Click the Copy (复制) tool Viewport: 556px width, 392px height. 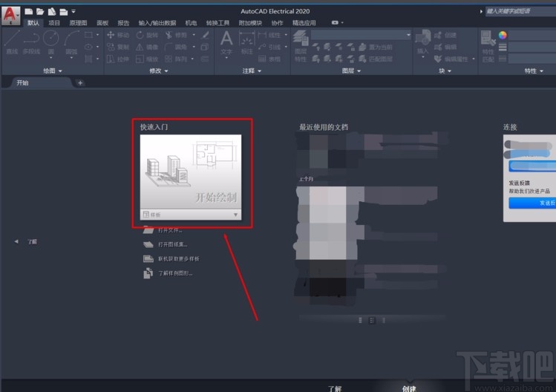118,47
